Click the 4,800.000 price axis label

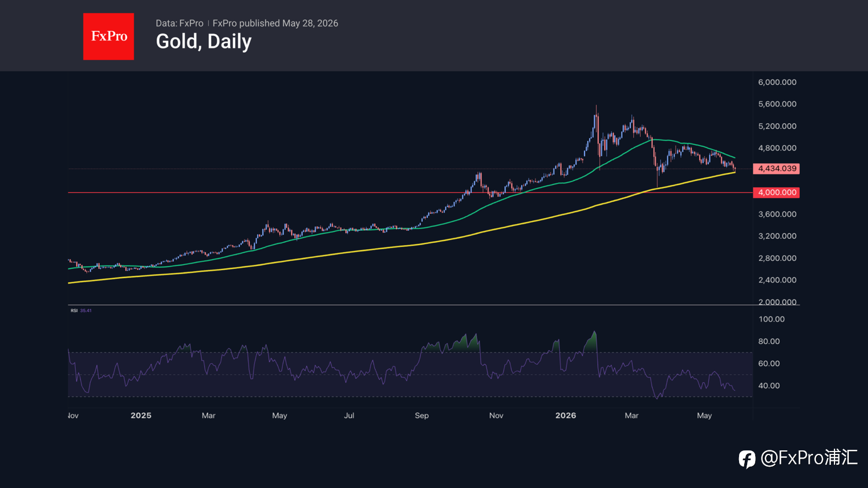click(777, 148)
